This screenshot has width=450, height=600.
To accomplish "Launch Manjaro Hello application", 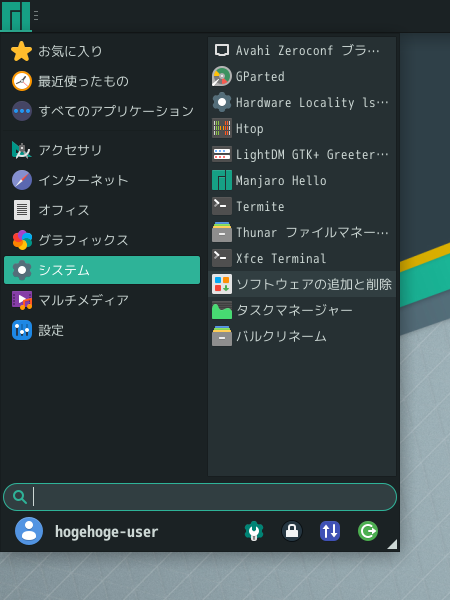I will tap(302, 181).
